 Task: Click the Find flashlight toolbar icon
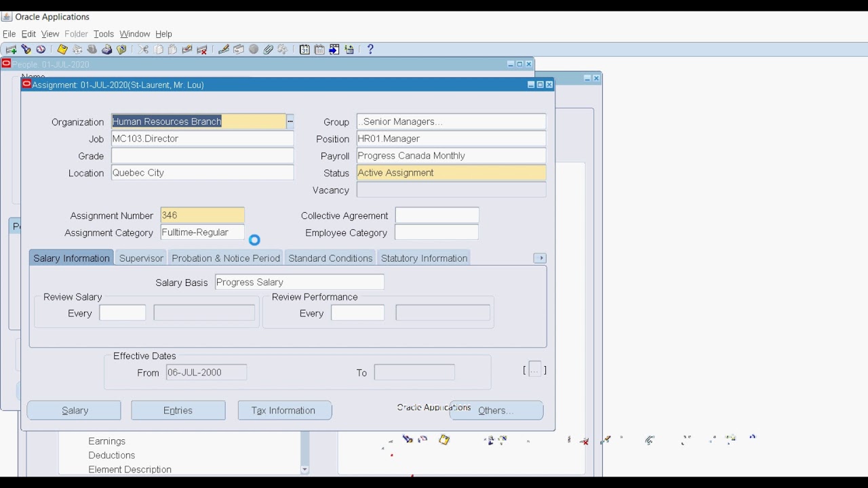tap(26, 49)
